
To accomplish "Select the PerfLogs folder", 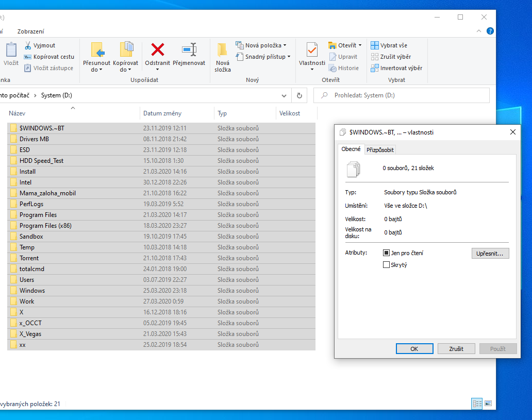I will 161,204.
